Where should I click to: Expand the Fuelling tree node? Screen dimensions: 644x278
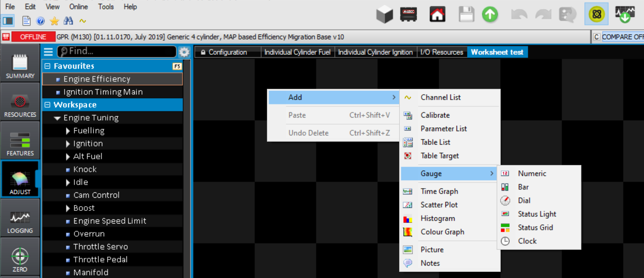click(68, 131)
